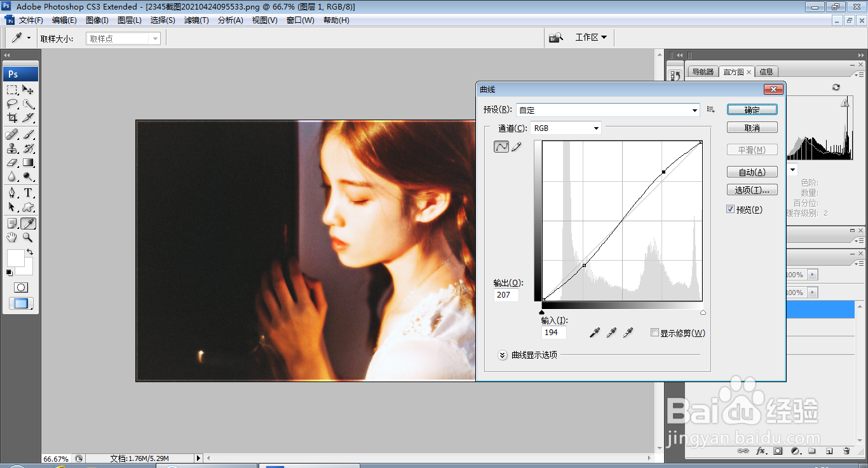This screenshot has height=468, width=868.
Task: Select the Brush tool
Action: [x=28, y=134]
